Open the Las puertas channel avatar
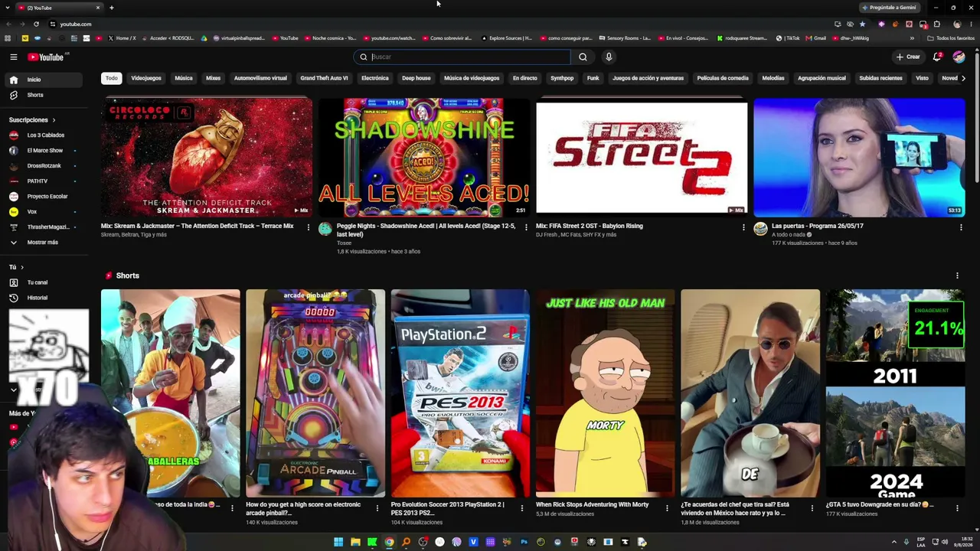 (x=760, y=229)
